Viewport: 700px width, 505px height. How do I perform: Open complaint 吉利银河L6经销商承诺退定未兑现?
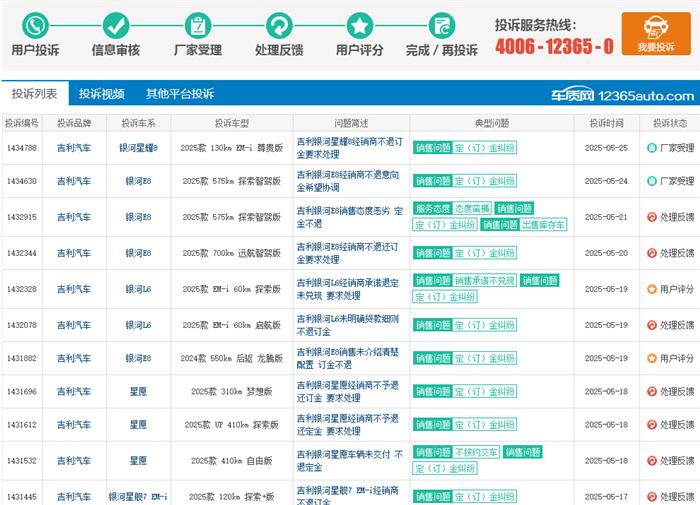[x=348, y=289]
